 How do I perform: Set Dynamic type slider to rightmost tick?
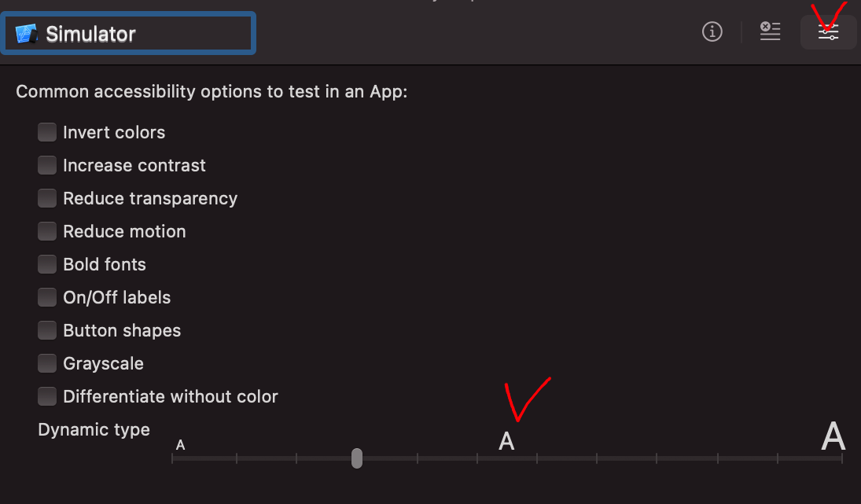pos(842,458)
